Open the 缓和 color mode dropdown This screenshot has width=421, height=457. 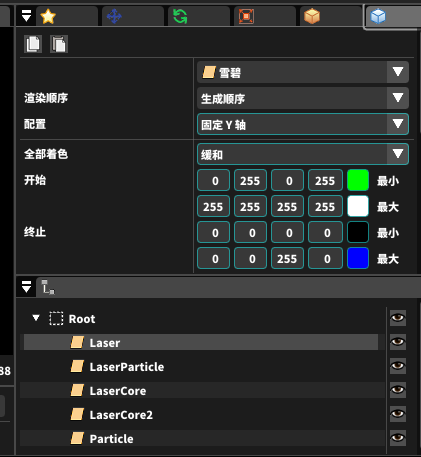coord(303,154)
